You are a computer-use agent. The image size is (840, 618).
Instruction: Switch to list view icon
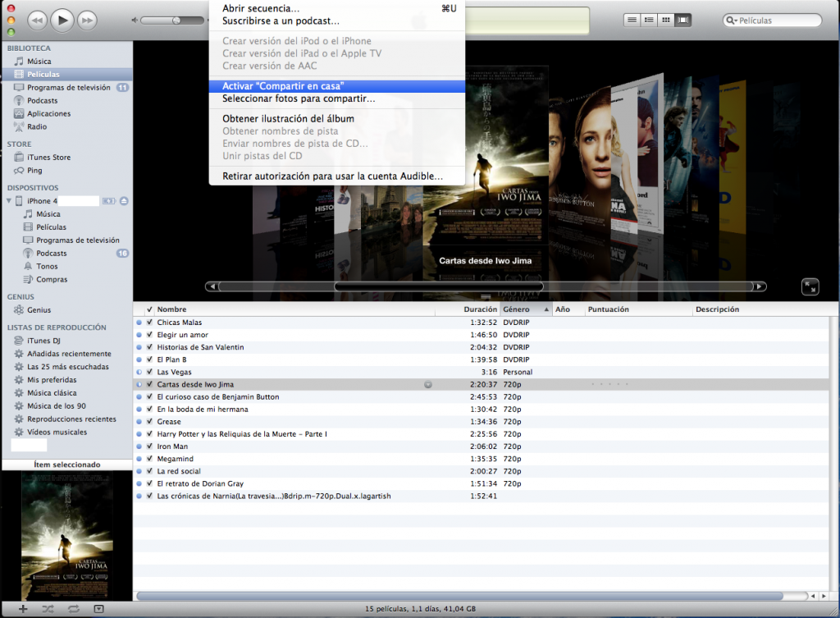pyautogui.click(x=632, y=20)
